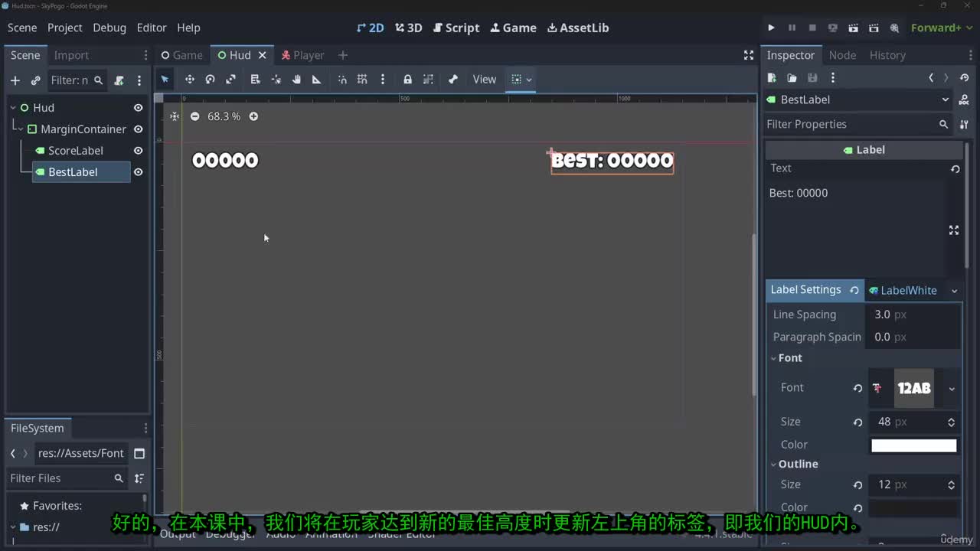The image size is (980, 551).
Task: Switch to the Player scene tab
Action: point(302,55)
